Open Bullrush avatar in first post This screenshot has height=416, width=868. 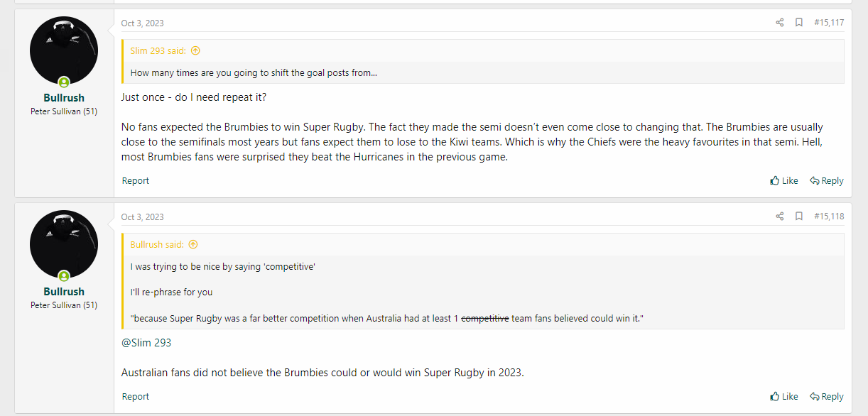coord(64,50)
